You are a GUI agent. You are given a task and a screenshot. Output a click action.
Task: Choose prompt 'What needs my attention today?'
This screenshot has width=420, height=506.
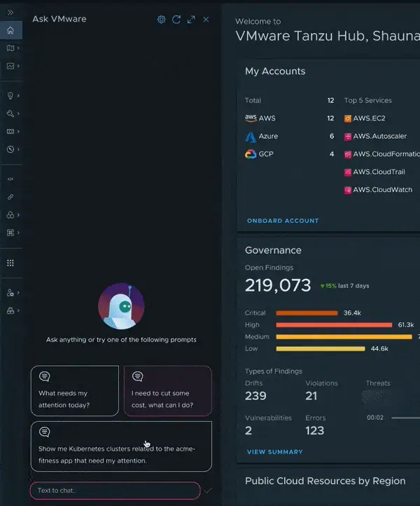click(x=75, y=391)
